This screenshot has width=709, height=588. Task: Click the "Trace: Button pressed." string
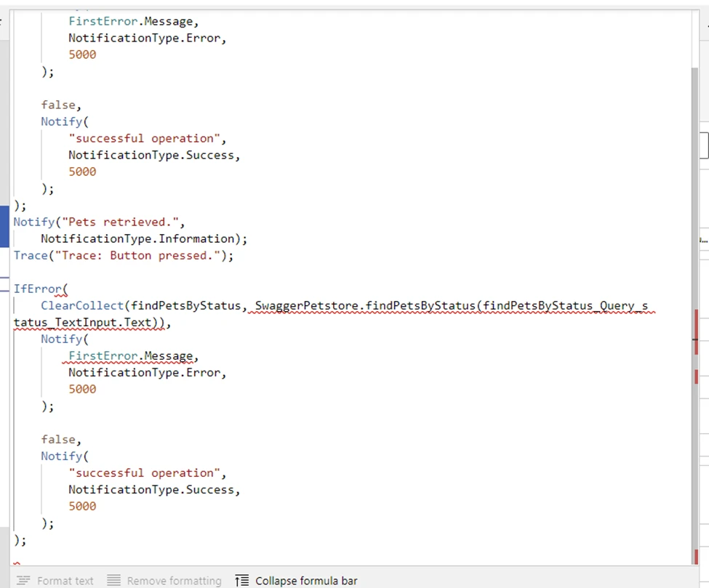144,255
